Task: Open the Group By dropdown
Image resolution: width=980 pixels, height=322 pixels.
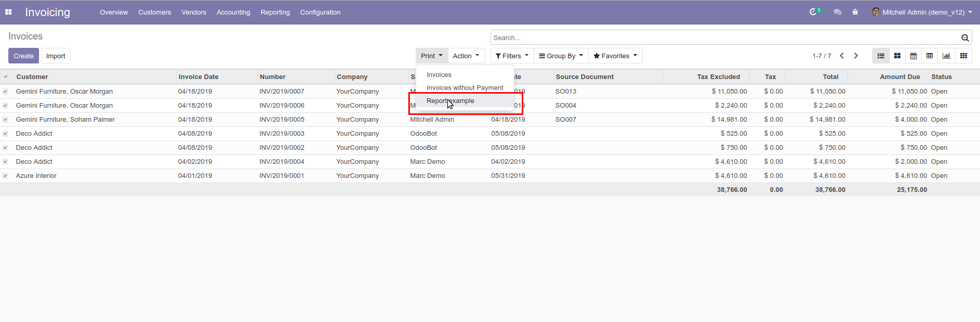Action: [x=561, y=56]
